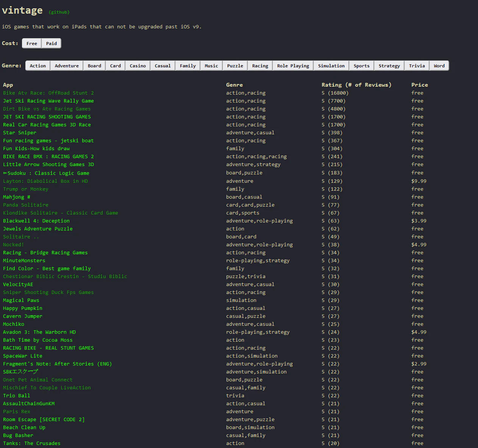Select the Trivia genre button
Viewport: 478px width, 448px height.
(x=417, y=66)
